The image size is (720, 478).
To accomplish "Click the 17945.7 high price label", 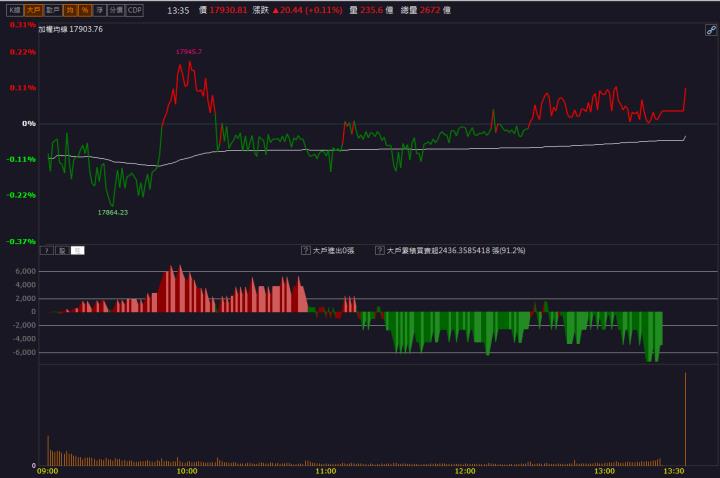I will click(189, 51).
